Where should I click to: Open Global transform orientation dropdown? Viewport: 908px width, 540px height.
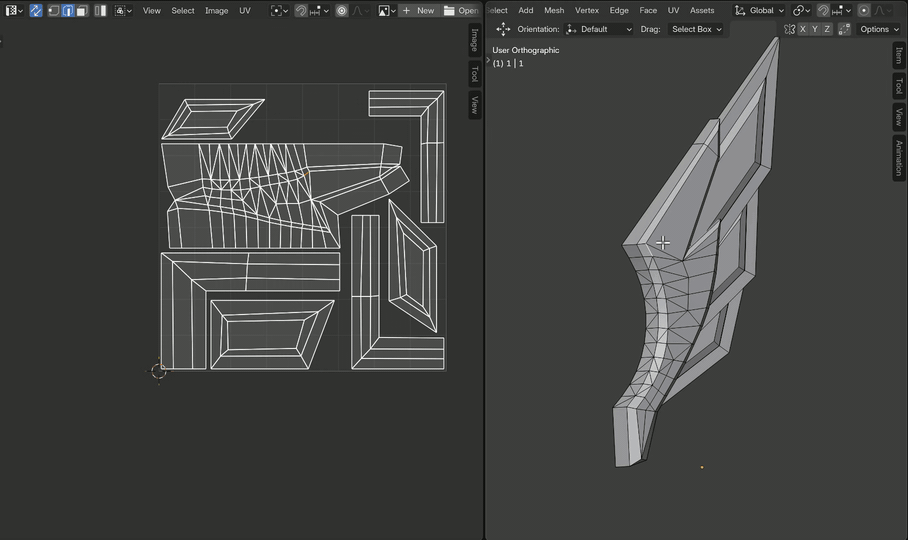759,10
